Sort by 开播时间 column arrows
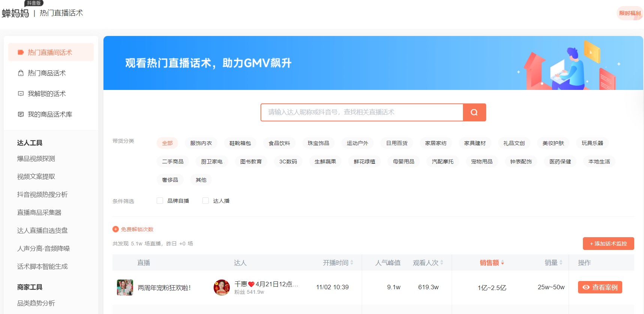 tap(352, 263)
